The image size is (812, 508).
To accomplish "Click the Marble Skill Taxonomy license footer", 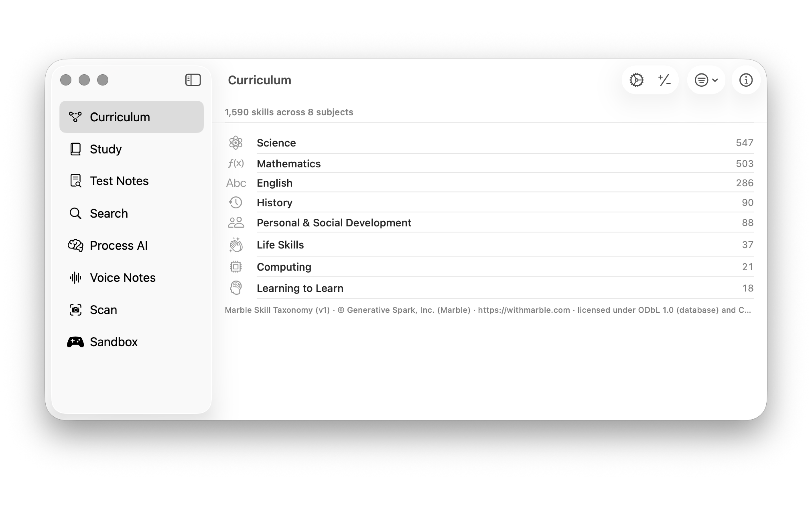I will [488, 310].
